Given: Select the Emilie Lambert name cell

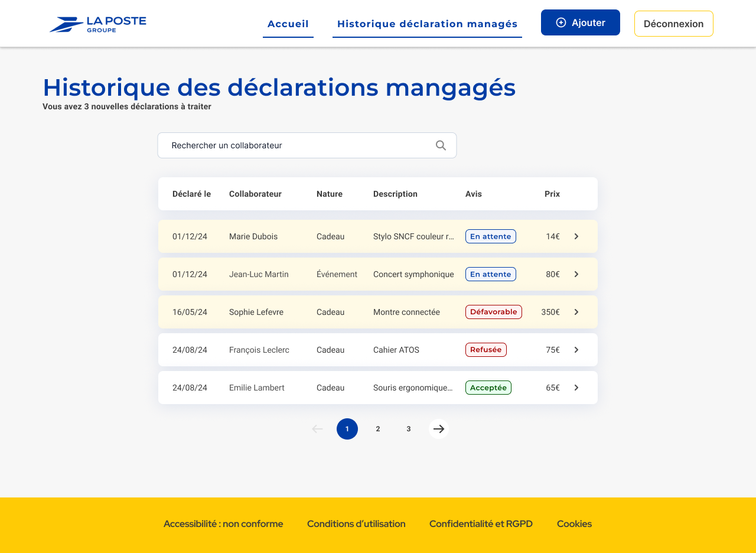Looking at the screenshot, I should pos(257,388).
